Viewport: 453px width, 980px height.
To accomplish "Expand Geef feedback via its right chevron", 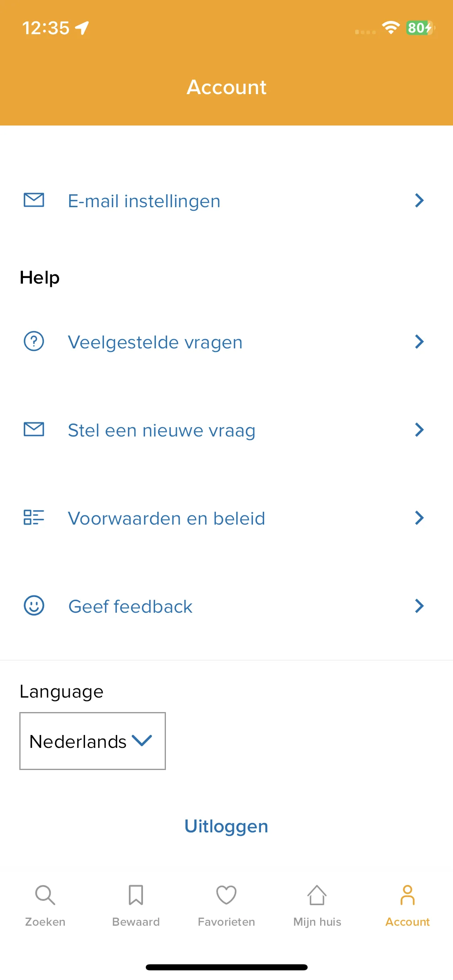I will click(419, 606).
